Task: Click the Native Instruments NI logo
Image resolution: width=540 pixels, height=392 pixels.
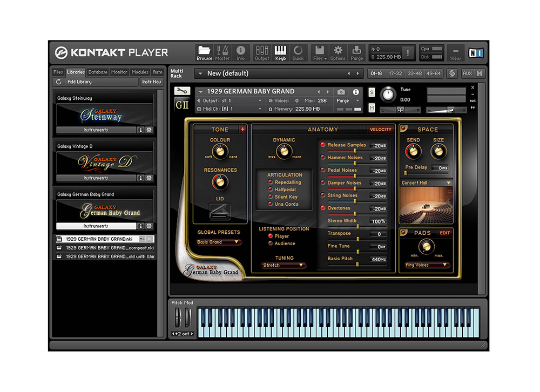Action: point(476,53)
